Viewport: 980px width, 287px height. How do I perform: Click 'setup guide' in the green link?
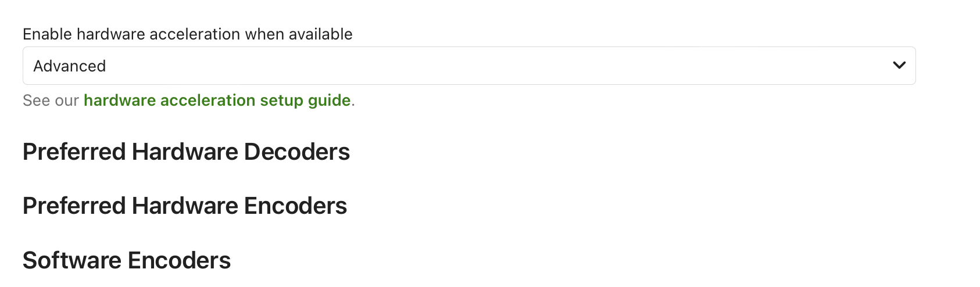[305, 101]
